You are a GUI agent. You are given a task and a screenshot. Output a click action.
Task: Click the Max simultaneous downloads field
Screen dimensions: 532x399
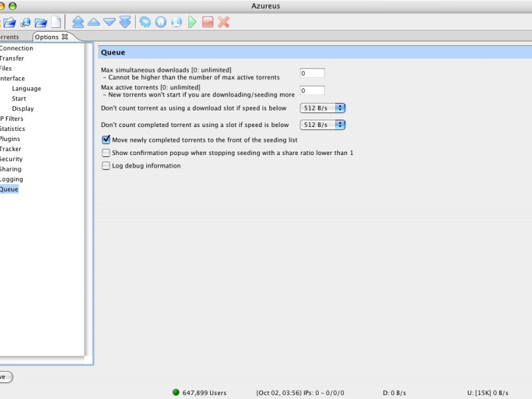[312, 73]
